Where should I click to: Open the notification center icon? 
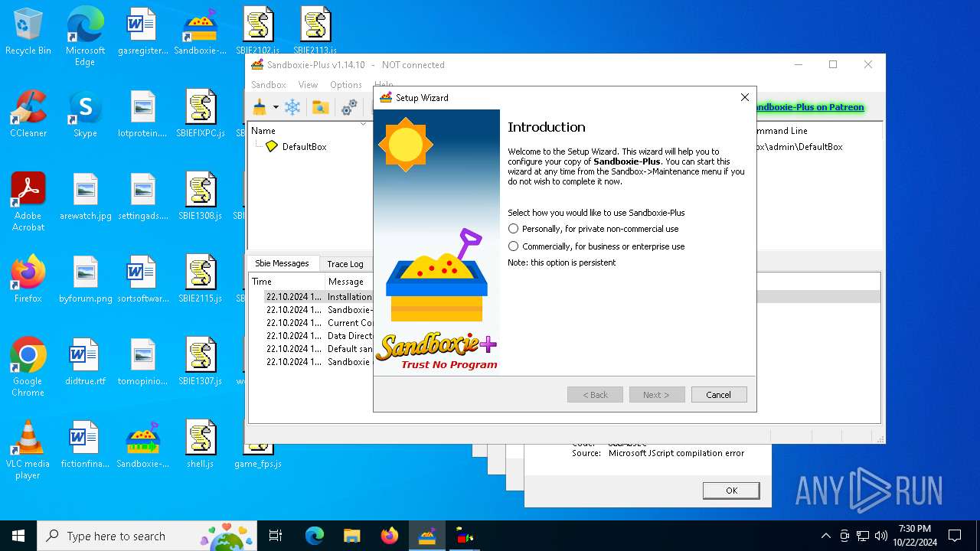[955, 536]
